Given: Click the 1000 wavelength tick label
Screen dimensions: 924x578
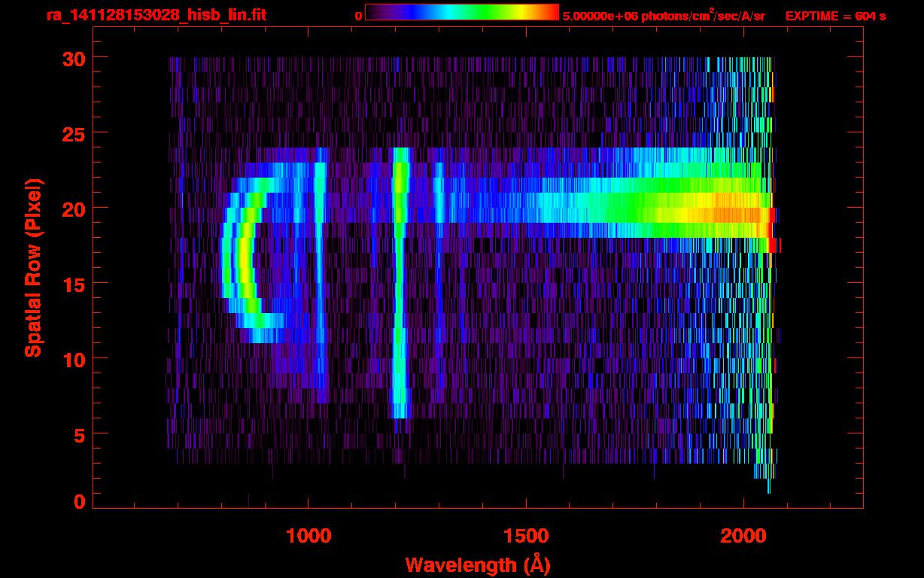Looking at the screenshot, I should tap(309, 536).
